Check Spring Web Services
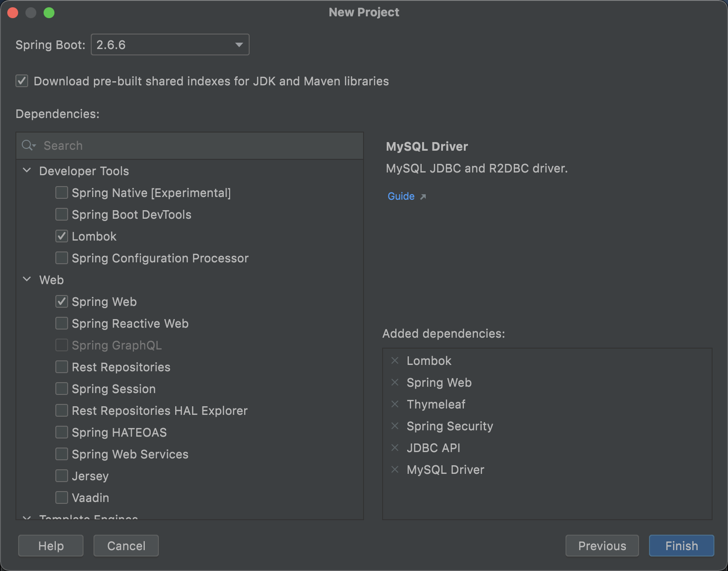 coord(62,454)
